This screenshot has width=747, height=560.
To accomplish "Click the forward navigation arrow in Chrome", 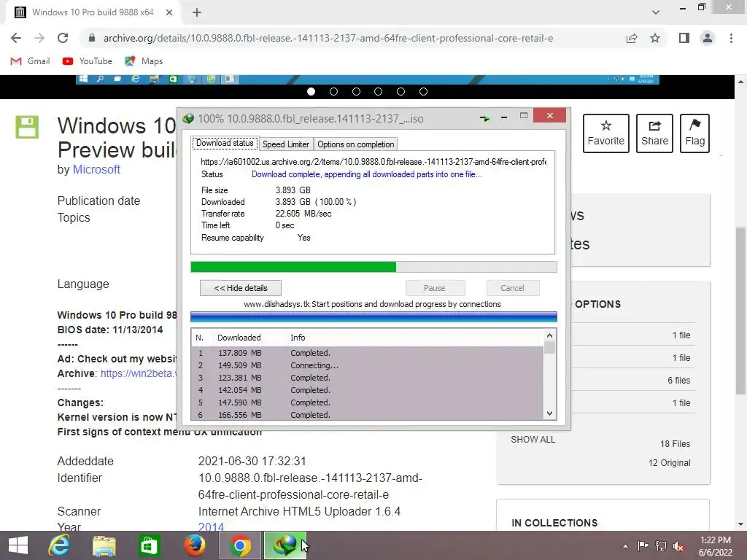I will click(39, 38).
